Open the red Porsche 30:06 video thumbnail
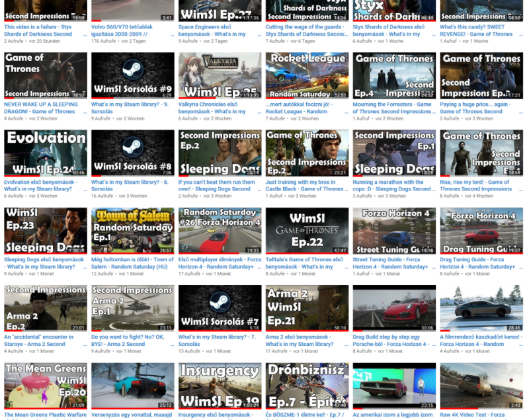The width and height of the screenshot is (529, 420). click(x=394, y=308)
